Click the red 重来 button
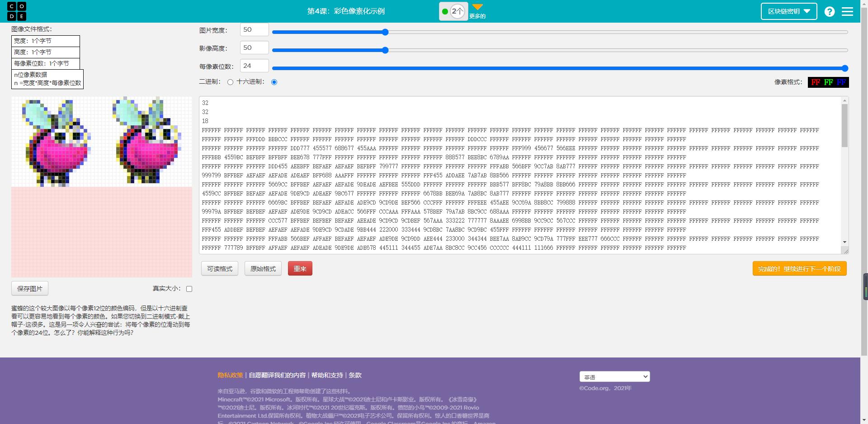 [300, 269]
